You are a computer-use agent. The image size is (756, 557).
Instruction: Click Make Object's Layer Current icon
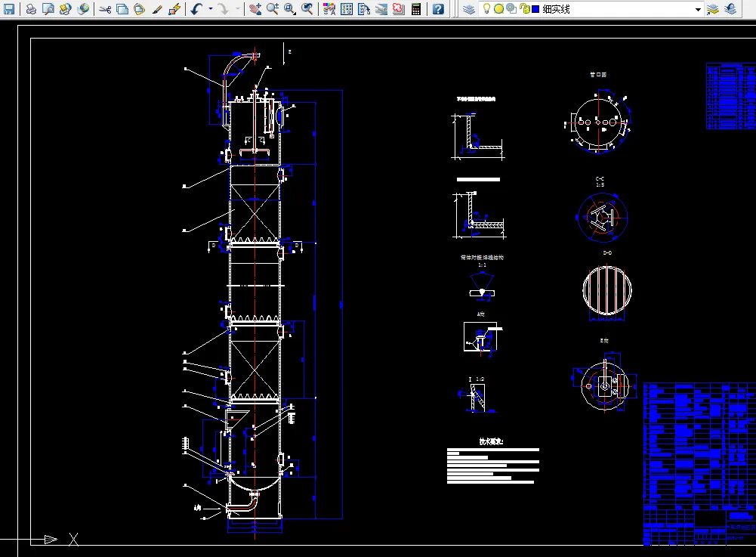(x=713, y=8)
